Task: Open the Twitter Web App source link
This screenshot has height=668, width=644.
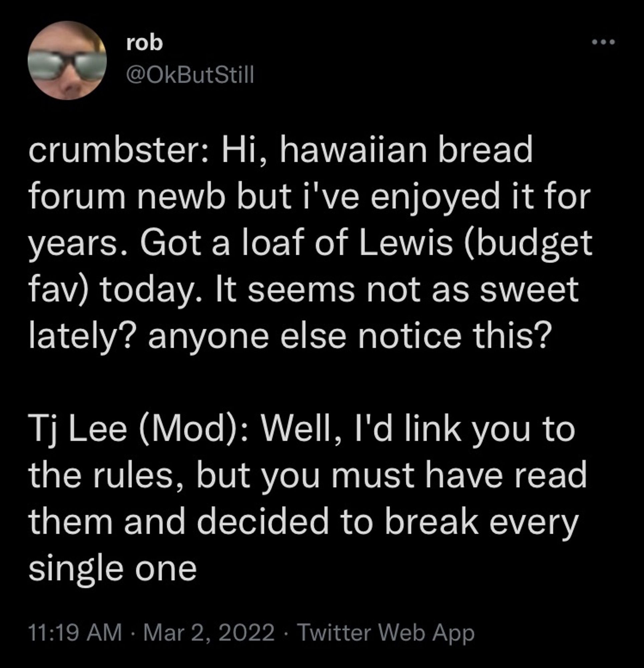Action: click(386, 633)
